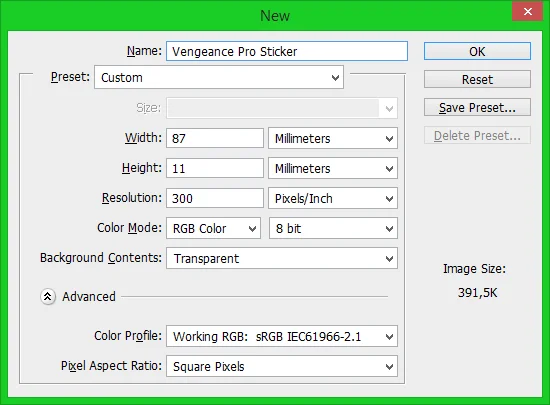Open the Preset dropdown showing Custom
550x405 pixels.
click(x=219, y=77)
